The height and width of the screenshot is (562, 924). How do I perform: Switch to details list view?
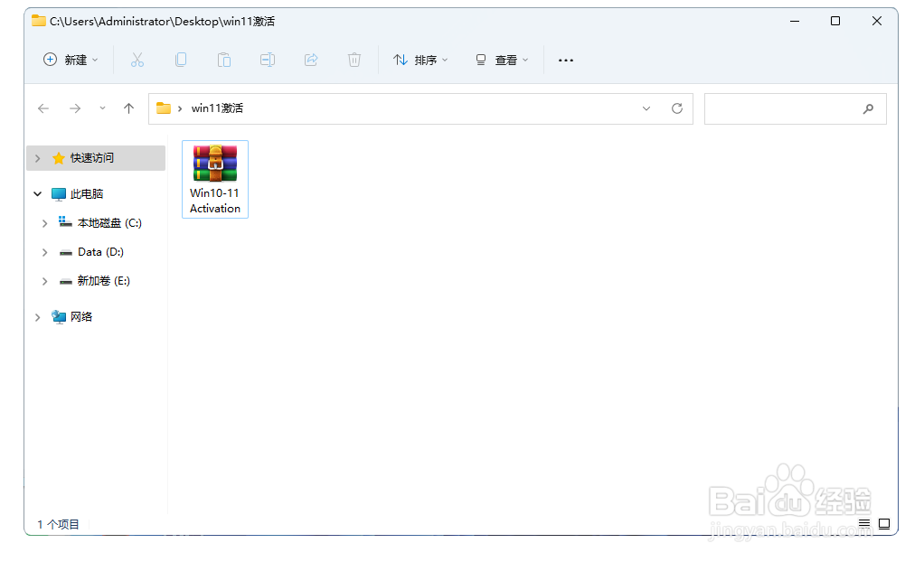click(x=864, y=524)
